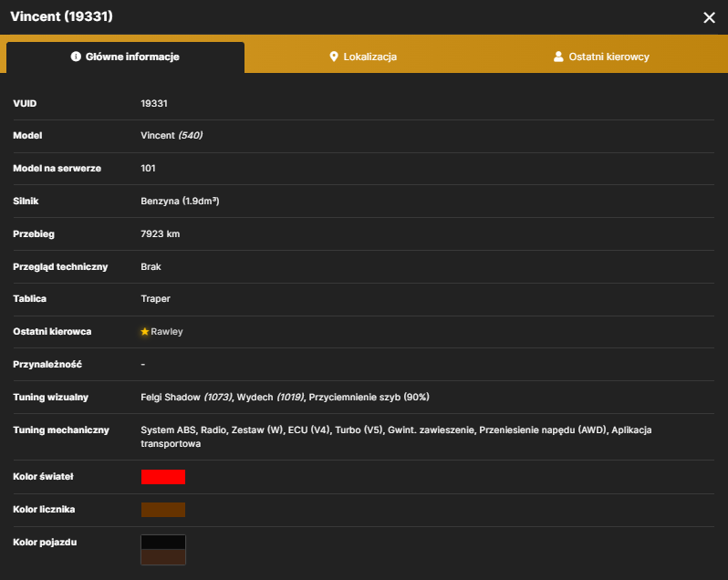Click the Model value Vincent (540)

click(x=172, y=136)
